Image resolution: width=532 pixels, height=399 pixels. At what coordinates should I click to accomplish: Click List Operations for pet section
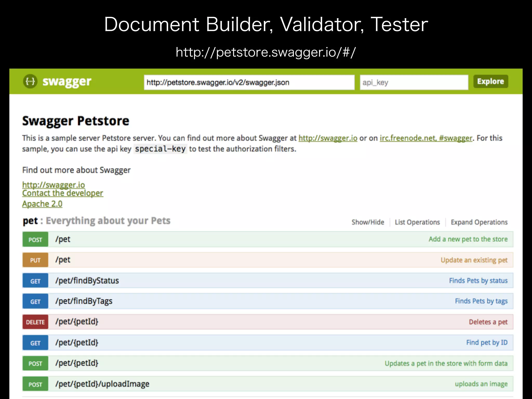pos(417,222)
